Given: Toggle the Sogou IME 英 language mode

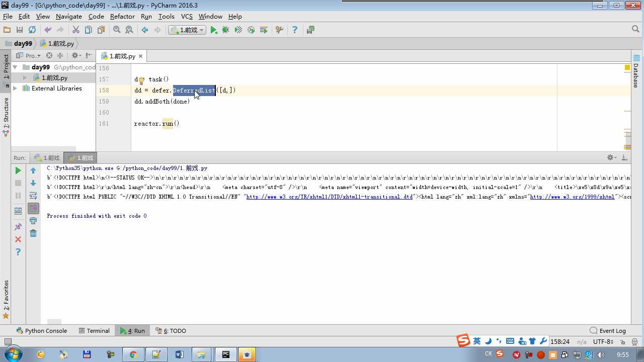Looking at the screenshot, I should tap(476, 341).
